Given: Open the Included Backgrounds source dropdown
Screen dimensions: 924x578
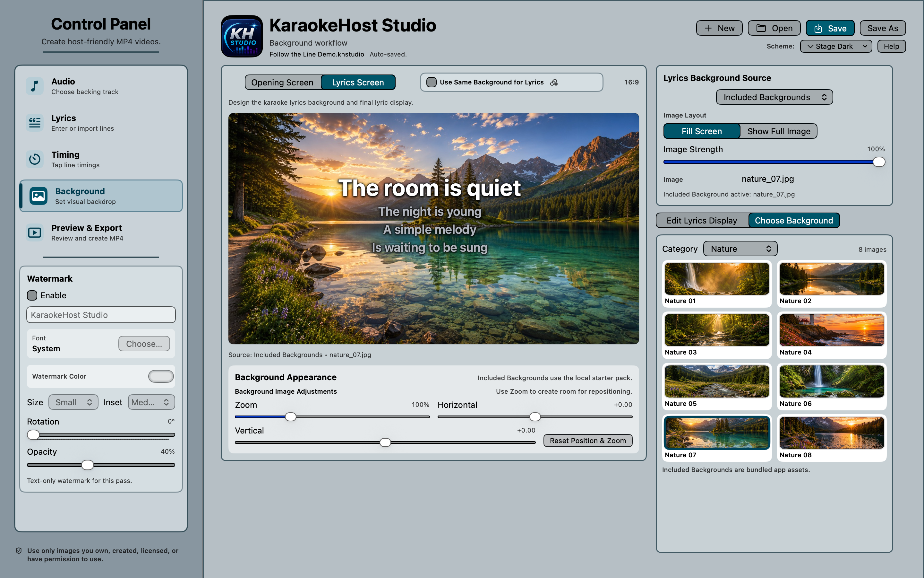Looking at the screenshot, I should tap(774, 97).
